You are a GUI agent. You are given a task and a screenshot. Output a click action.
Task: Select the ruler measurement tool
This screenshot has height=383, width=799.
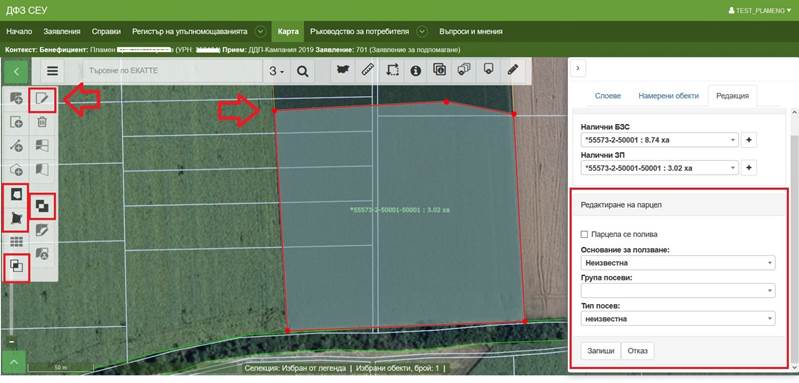(367, 71)
